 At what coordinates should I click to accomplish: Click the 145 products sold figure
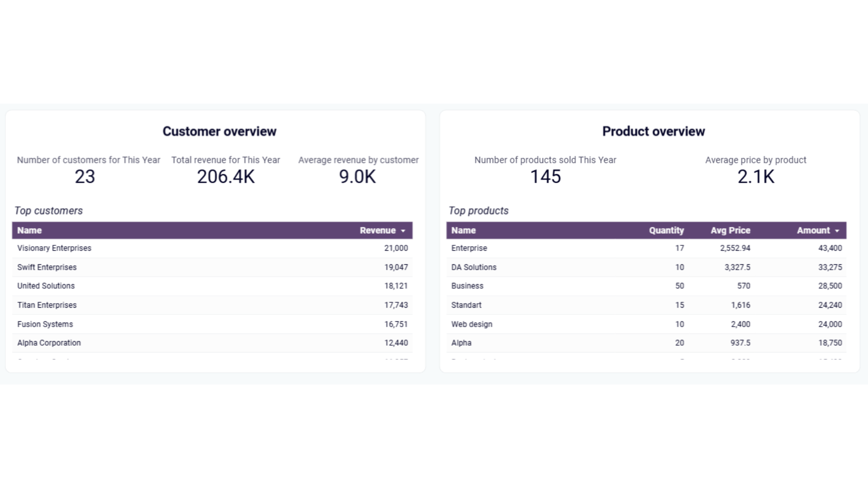click(x=545, y=177)
